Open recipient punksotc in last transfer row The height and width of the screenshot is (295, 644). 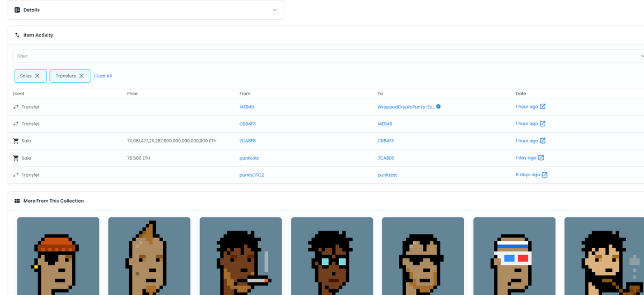pos(388,175)
